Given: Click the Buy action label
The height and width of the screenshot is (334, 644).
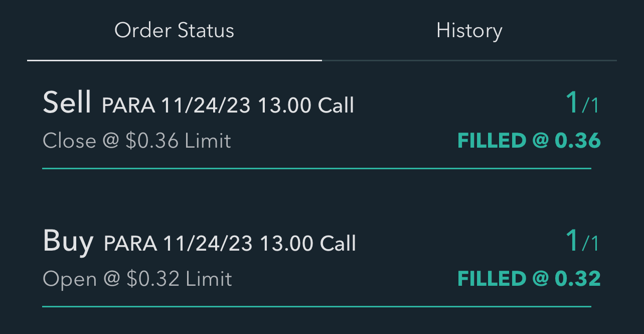Looking at the screenshot, I should click(x=68, y=241).
